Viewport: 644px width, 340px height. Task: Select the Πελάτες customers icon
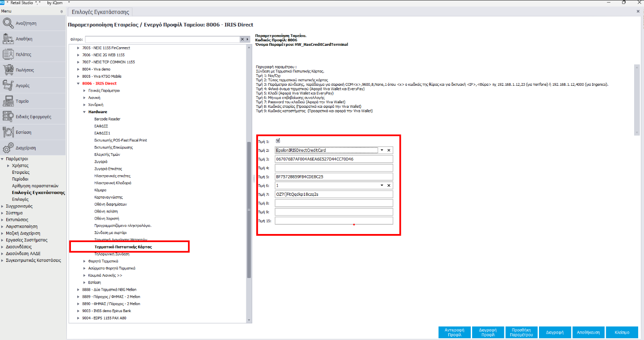(x=9, y=54)
